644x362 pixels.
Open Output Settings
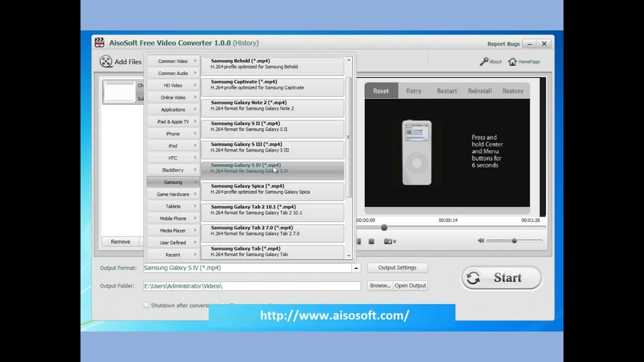click(x=397, y=267)
